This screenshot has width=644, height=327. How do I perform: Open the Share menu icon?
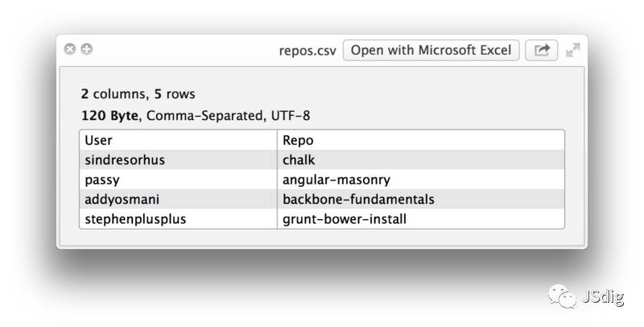pyautogui.click(x=542, y=50)
